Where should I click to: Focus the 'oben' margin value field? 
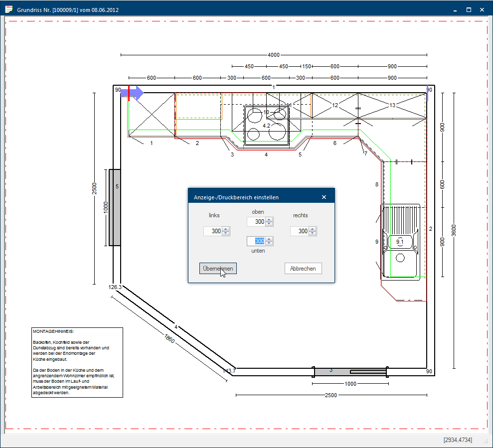[256, 222]
